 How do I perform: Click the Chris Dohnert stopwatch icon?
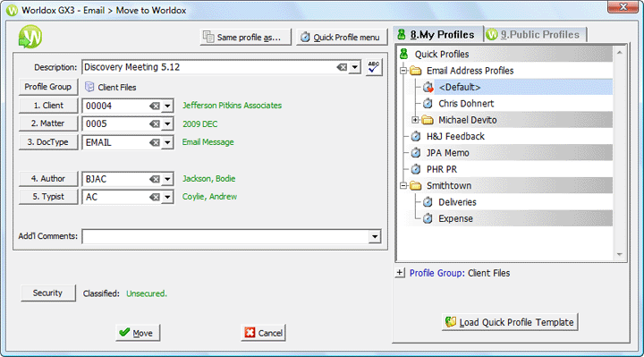click(x=428, y=103)
